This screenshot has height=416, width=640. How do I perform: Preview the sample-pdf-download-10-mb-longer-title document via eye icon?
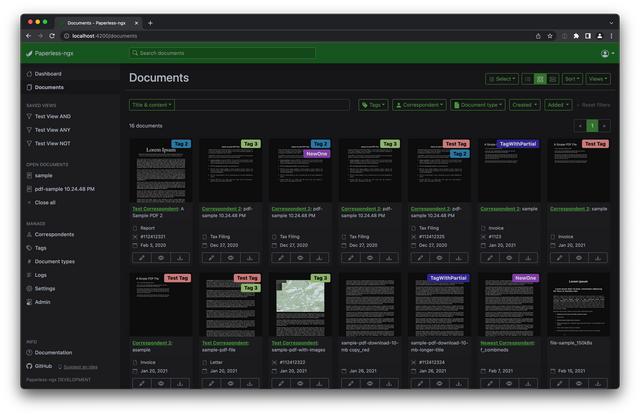(x=439, y=383)
